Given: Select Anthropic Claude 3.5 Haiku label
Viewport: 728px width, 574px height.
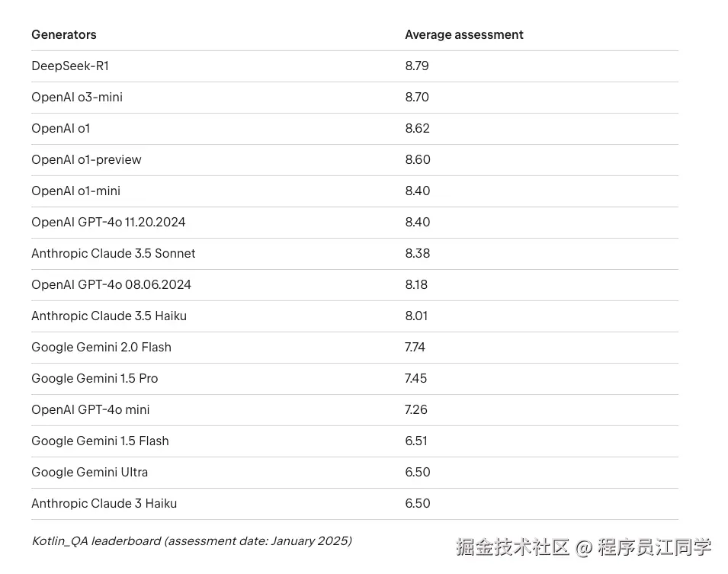Looking at the screenshot, I should click(x=109, y=316).
